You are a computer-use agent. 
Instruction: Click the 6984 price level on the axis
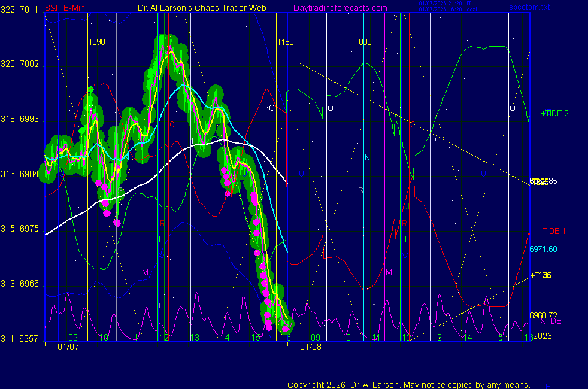tap(29, 174)
